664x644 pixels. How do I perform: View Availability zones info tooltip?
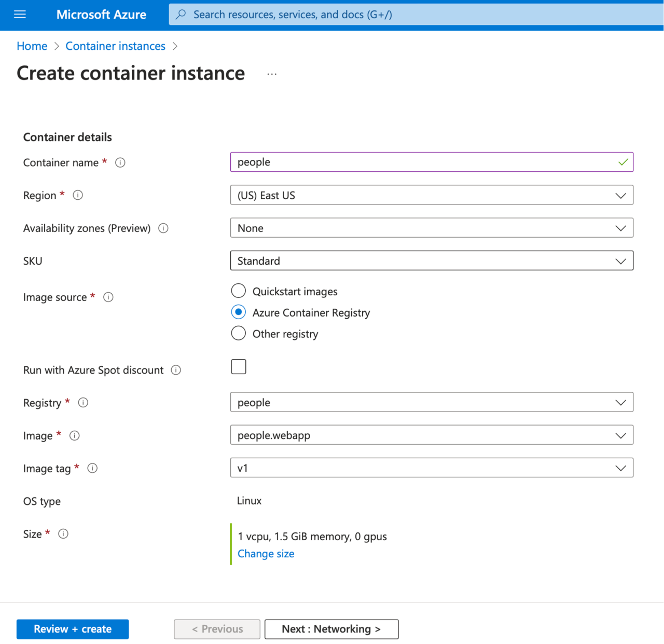pos(163,228)
